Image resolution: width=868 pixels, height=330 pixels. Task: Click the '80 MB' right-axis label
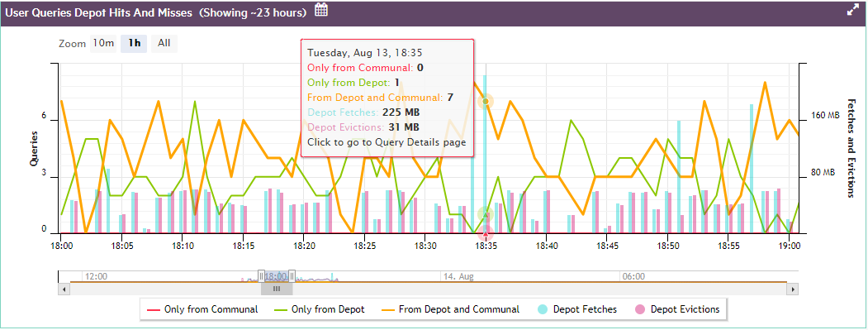coord(823,173)
